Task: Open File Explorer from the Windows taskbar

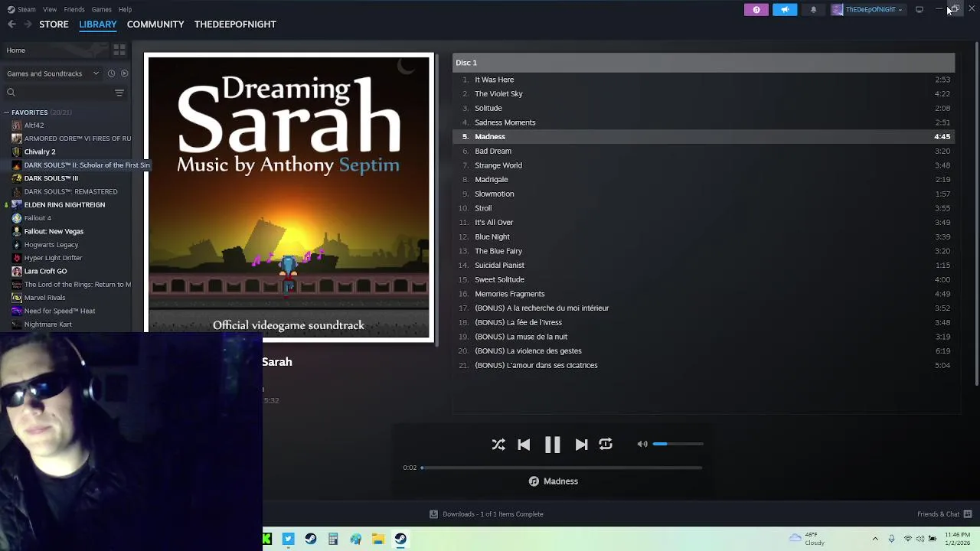Action: [x=378, y=540]
